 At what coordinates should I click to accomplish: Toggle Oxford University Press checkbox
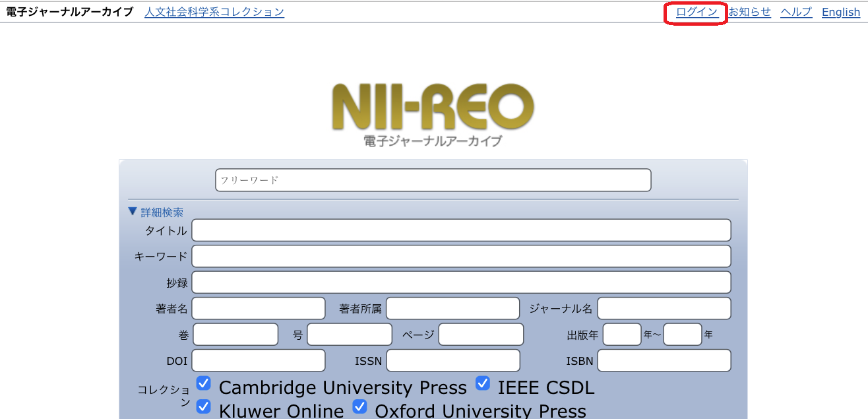(x=359, y=406)
